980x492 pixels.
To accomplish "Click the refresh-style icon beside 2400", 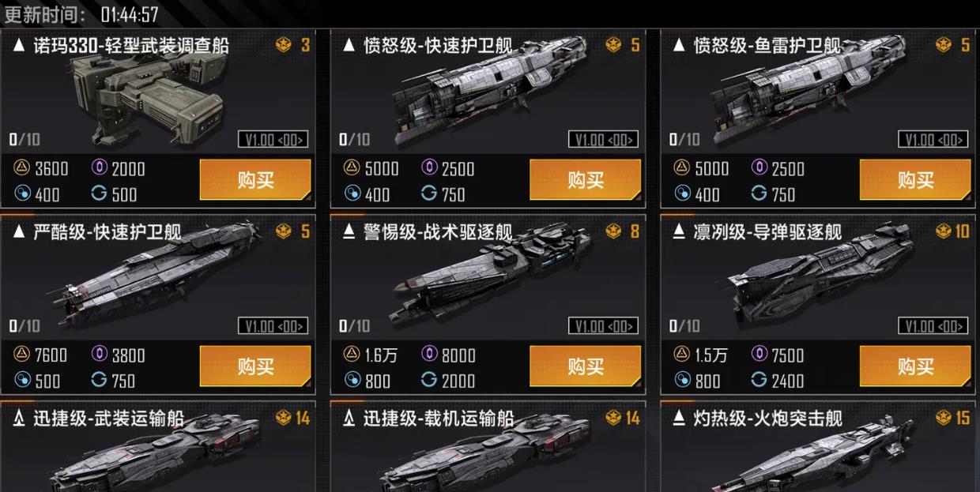I will click(x=759, y=380).
